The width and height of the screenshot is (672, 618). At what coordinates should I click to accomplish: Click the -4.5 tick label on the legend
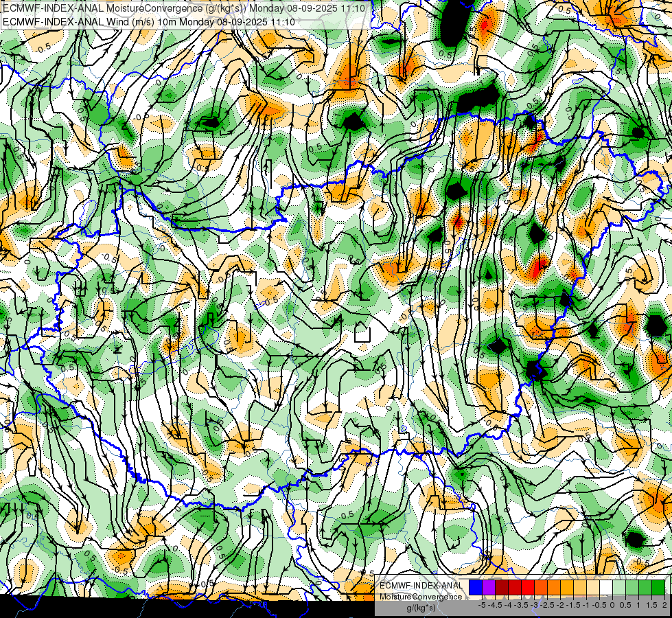tap(495, 605)
